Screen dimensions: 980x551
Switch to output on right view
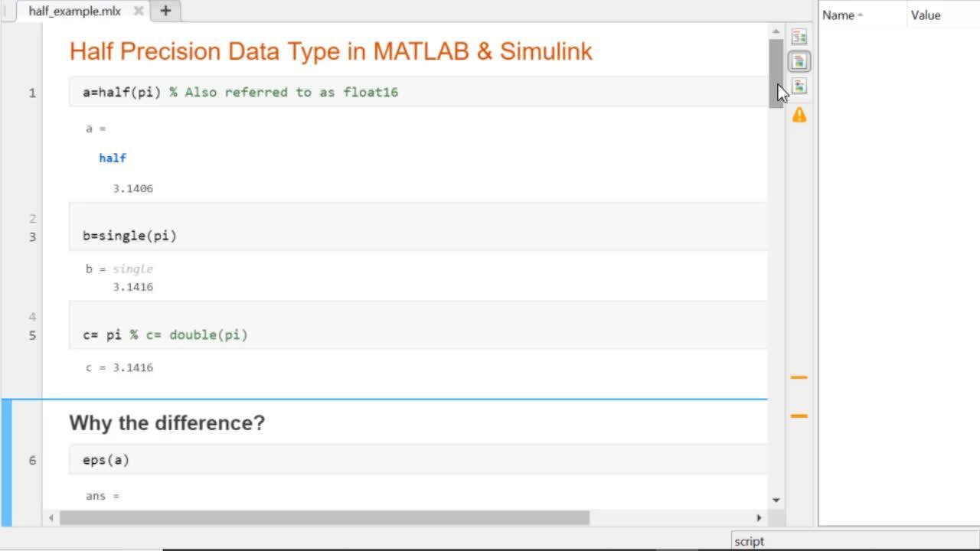pos(799,37)
